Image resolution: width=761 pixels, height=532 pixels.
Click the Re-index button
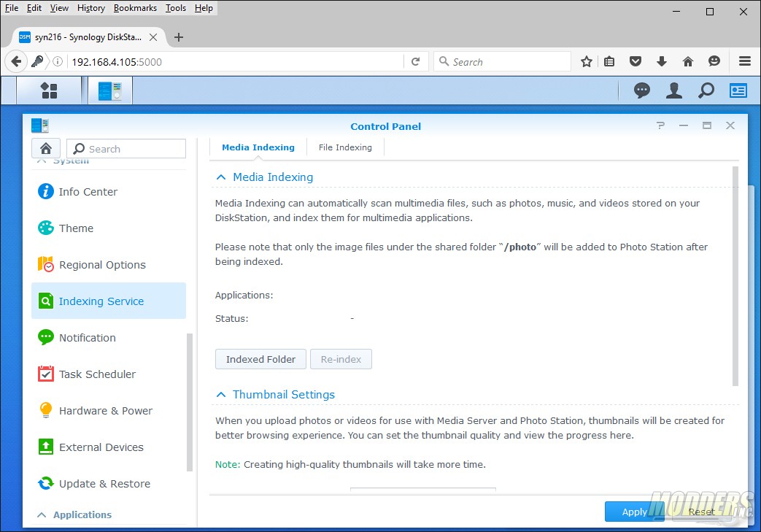click(341, 359)
